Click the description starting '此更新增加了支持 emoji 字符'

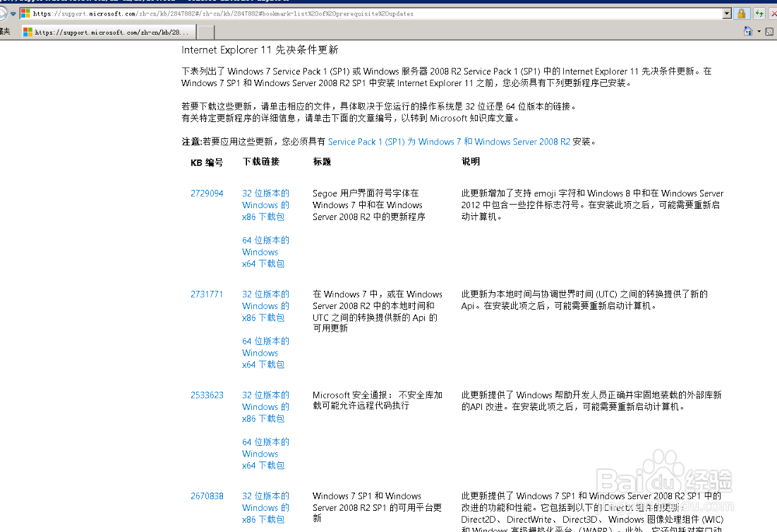tap(592, 205)
